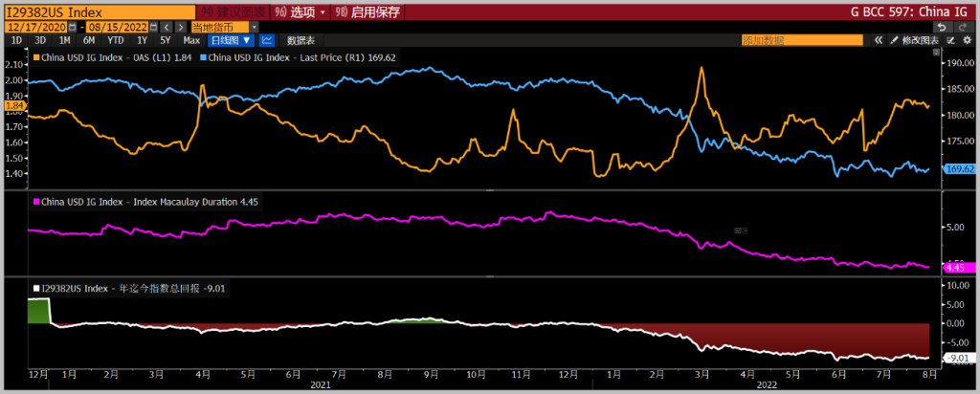Select the line chart type icon
The image size is (980, 394).
click(x=267, y=40)
